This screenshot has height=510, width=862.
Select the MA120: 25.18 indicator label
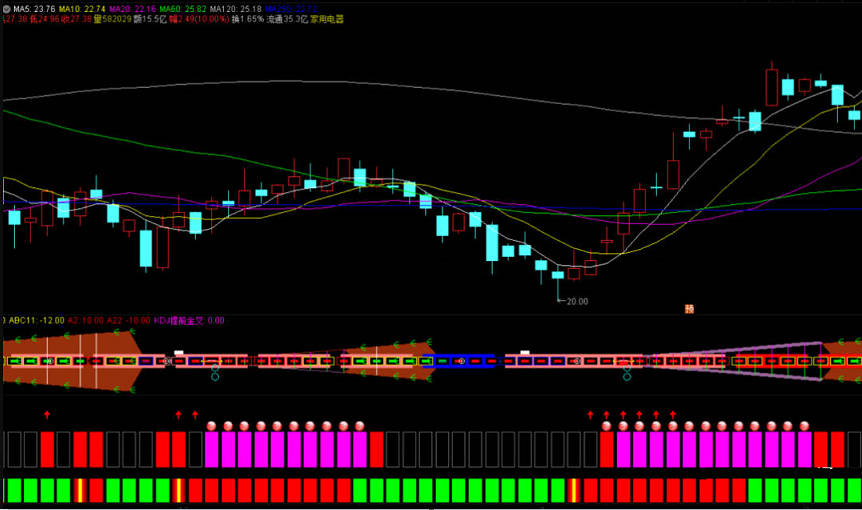(x=235, y=9)
